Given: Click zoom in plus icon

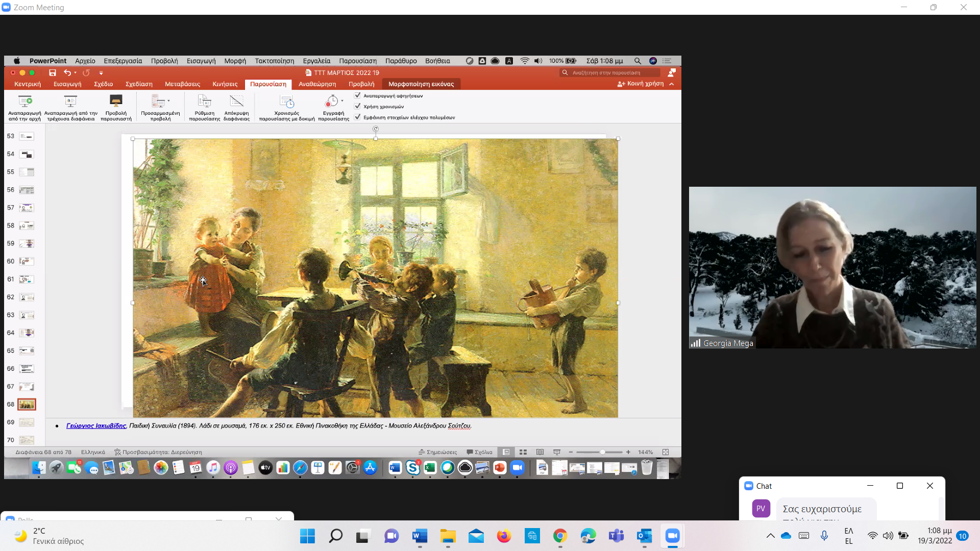Looking at the screenshot, I should [x=628, y=452].
